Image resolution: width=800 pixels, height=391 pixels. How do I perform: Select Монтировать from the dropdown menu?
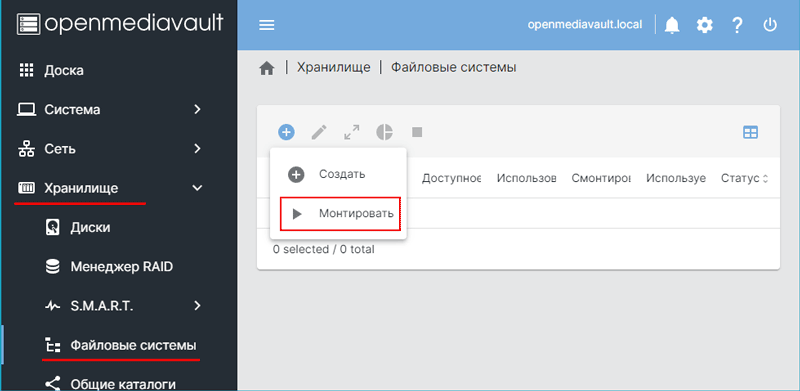click(338, 213)
